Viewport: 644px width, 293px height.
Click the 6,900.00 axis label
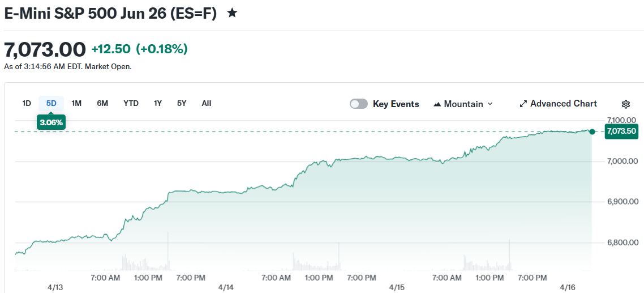(x=622, y=202)
